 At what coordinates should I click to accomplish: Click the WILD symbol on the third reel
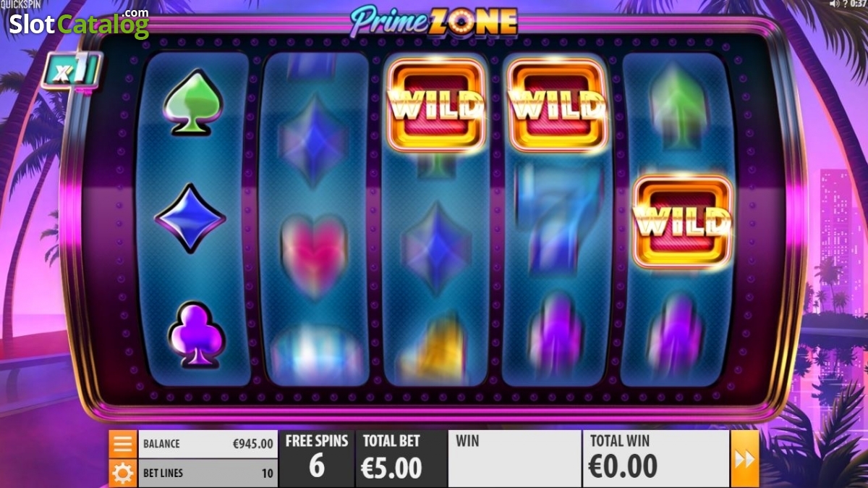point(436,104)
